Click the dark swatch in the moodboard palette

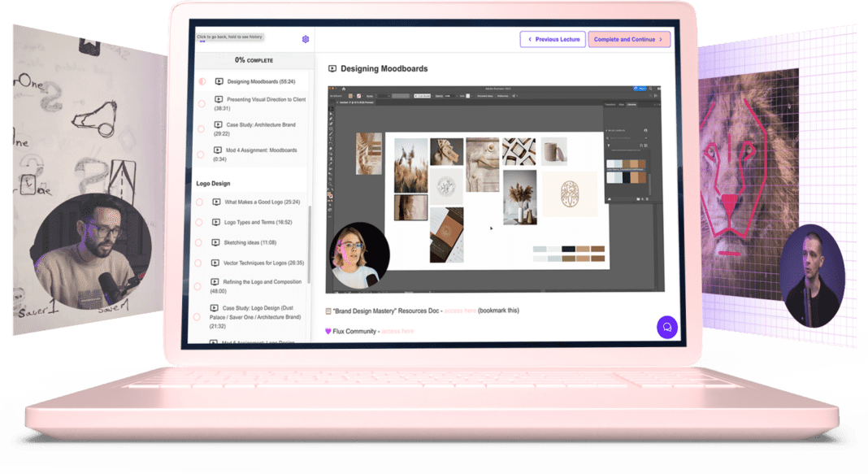[x=569, y=249]
